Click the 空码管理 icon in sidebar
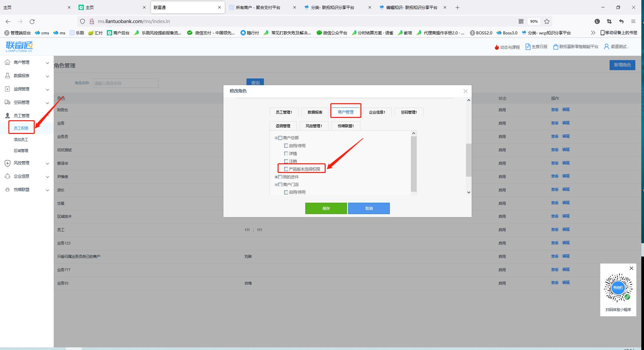The height and width of the screenshot is (350, 644). pyautogui.click(x=7, y=102)
